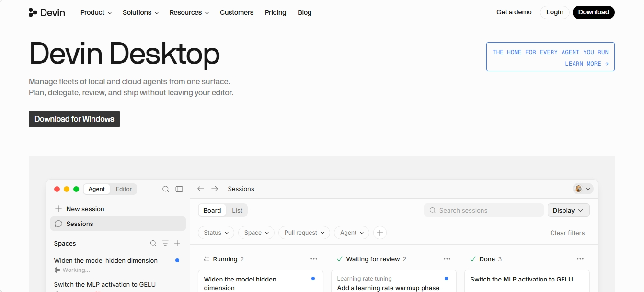Image resolution: width=644 pixels, height=292 pixels.
Task: Click the black Download button in navbar
Action: [x=594, y=12]
